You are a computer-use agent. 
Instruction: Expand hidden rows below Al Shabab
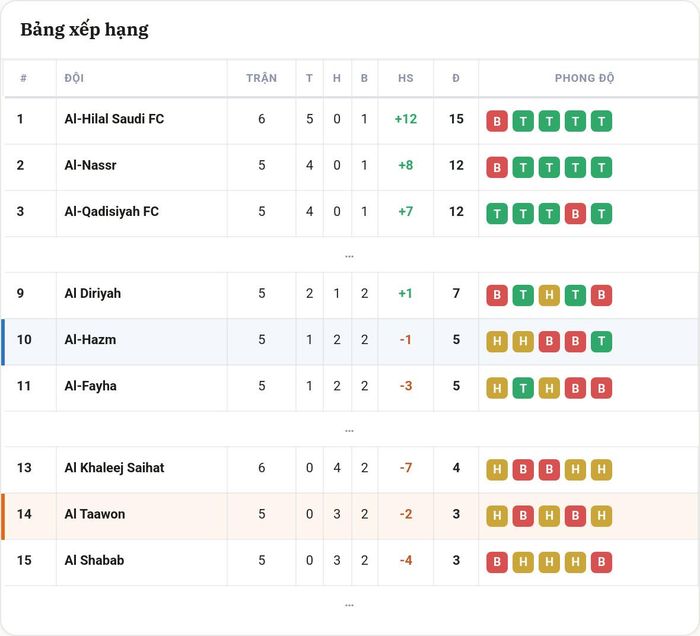[350, 605]
